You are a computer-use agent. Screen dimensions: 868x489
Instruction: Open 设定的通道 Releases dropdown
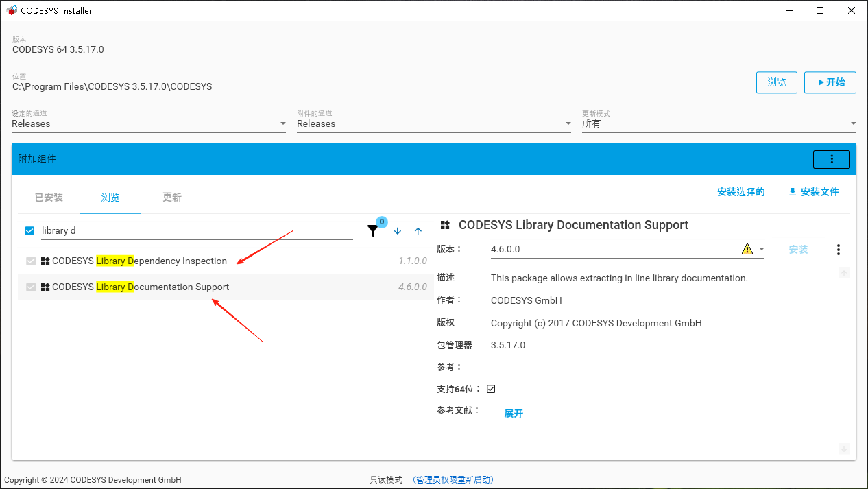pos(149,123)
